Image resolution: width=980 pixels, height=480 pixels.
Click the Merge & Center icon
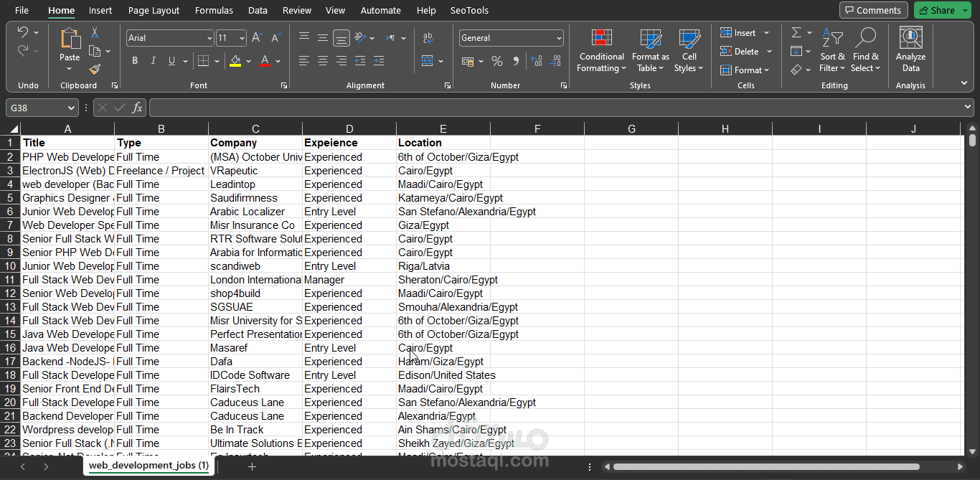[x=428, y=61]
